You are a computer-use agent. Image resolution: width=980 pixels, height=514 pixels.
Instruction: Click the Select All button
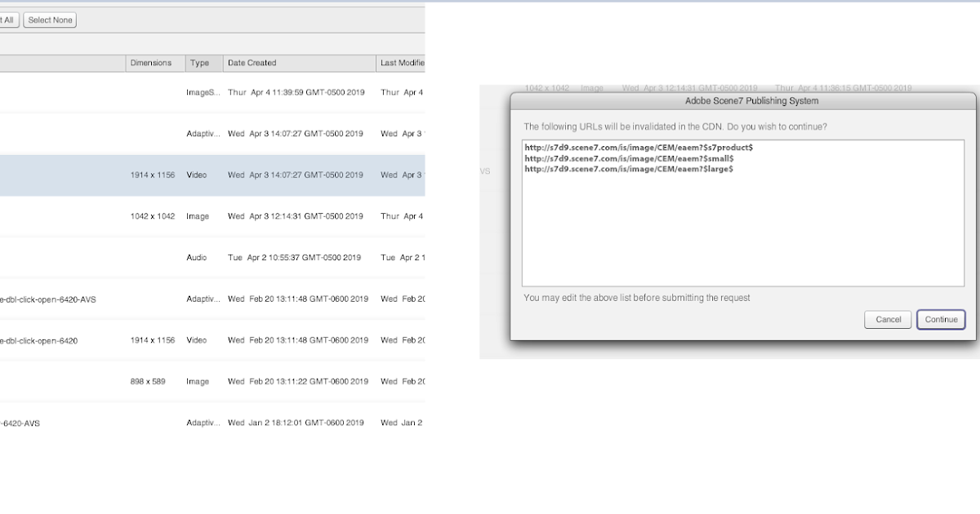coord(7,20)
